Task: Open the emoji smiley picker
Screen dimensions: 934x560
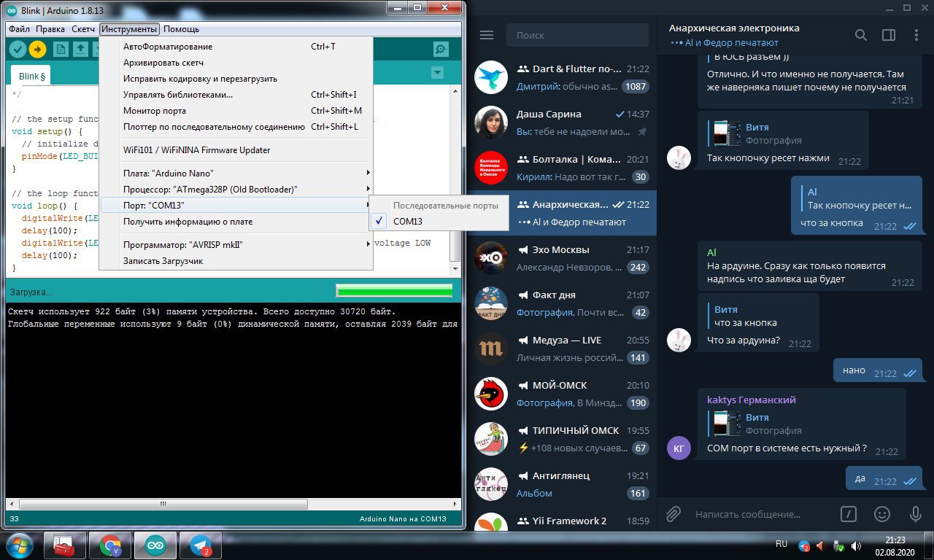Action: (x=881, y=514)
